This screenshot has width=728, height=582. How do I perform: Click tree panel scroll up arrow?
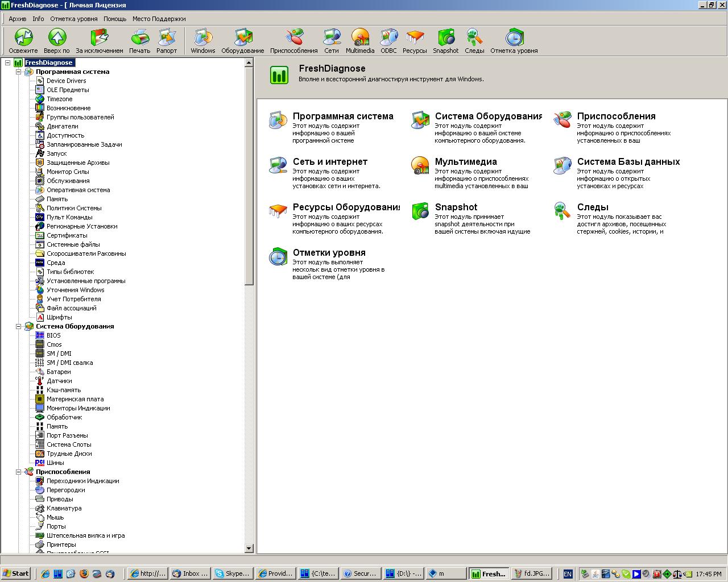249,63
